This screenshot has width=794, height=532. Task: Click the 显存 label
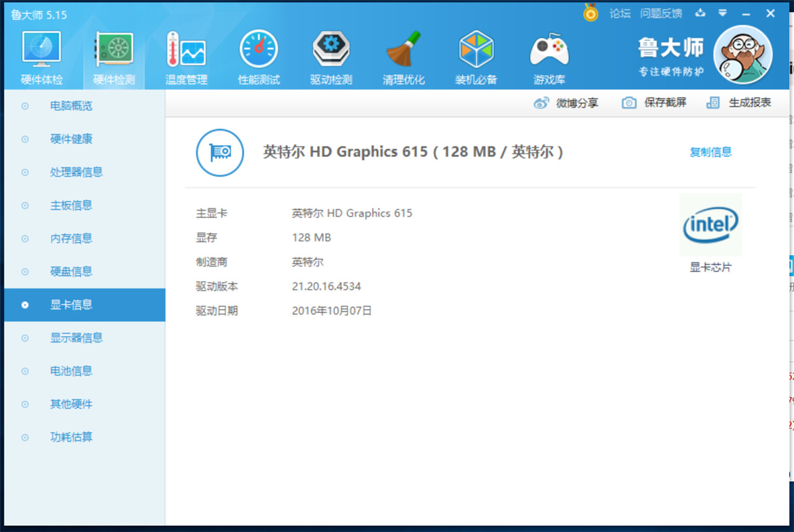click(207, 237)
